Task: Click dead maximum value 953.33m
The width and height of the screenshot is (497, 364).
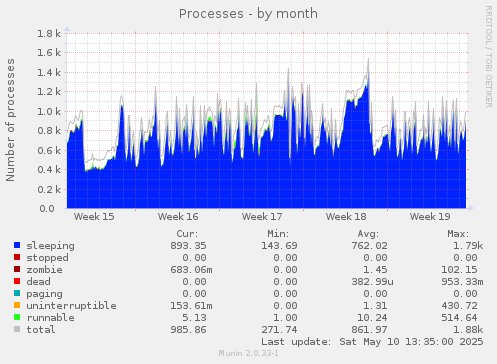Action: pyautogui.click(x=463, y=282)
